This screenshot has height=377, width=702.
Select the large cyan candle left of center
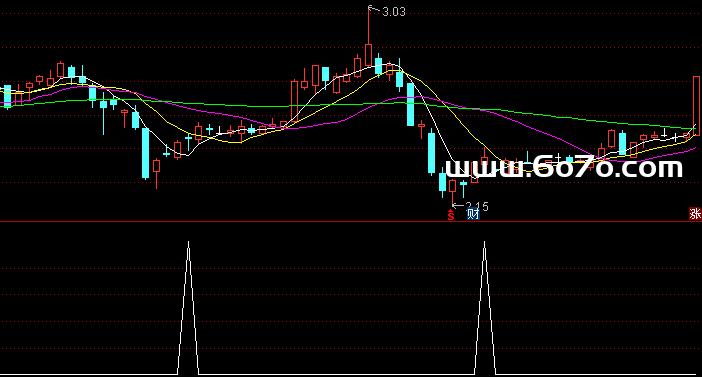tap(146, 153)
